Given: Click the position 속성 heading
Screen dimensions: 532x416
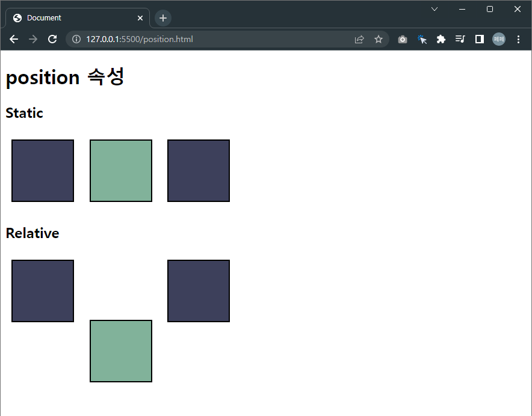Looking at the screenshot, I should coord(64,77).
